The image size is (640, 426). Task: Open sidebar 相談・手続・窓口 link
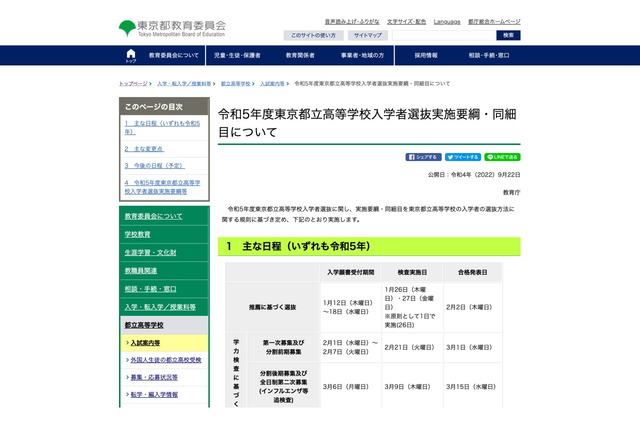tap(150, 289)
